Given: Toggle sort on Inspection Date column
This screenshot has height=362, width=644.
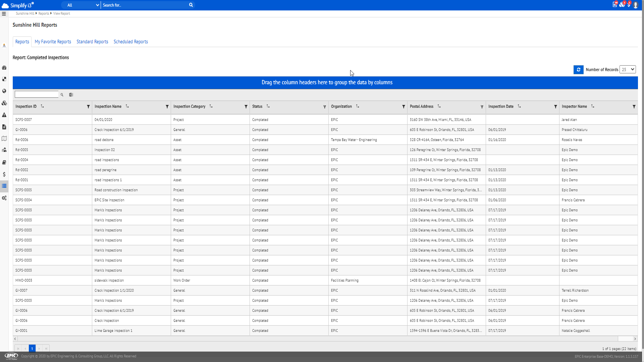Looking at the screenshot, I should tap(519, 106).
